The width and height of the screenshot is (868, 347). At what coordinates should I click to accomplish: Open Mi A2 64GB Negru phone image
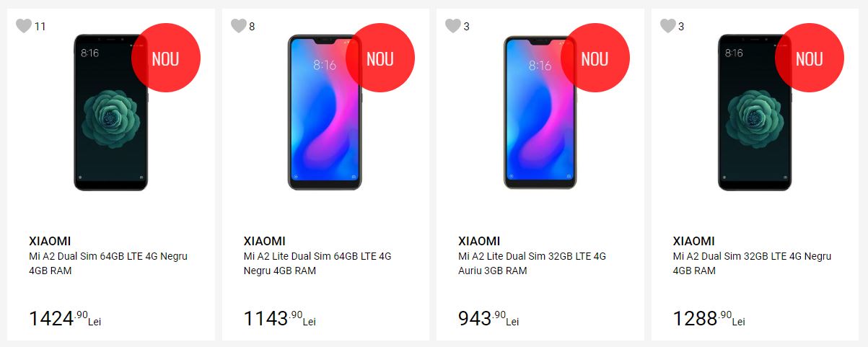point(110,112)
